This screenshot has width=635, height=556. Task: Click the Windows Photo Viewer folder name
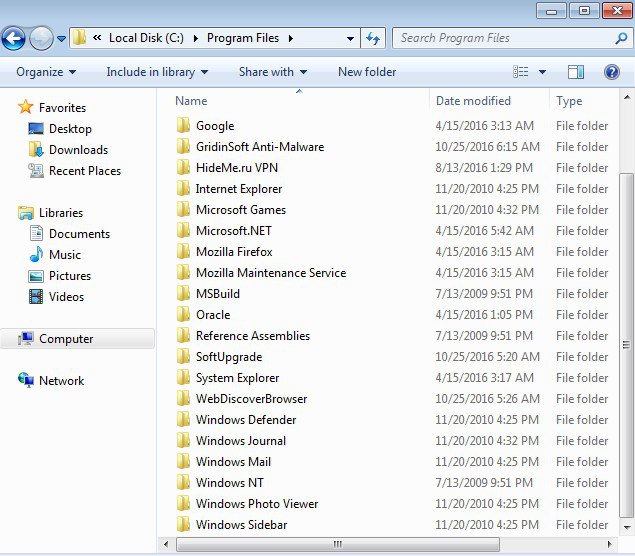pos(257,504)
